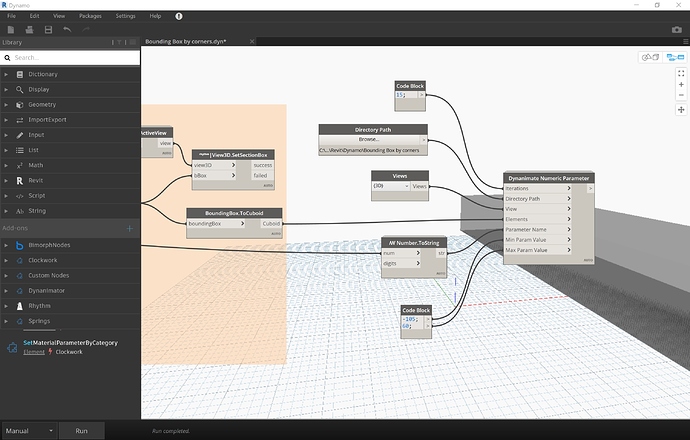The width and height of the screenshot is (690, 440).
Task: Click the SetMaterialParameterByCategory node icon
Action: pyautogui.click(x=12, y=348)
